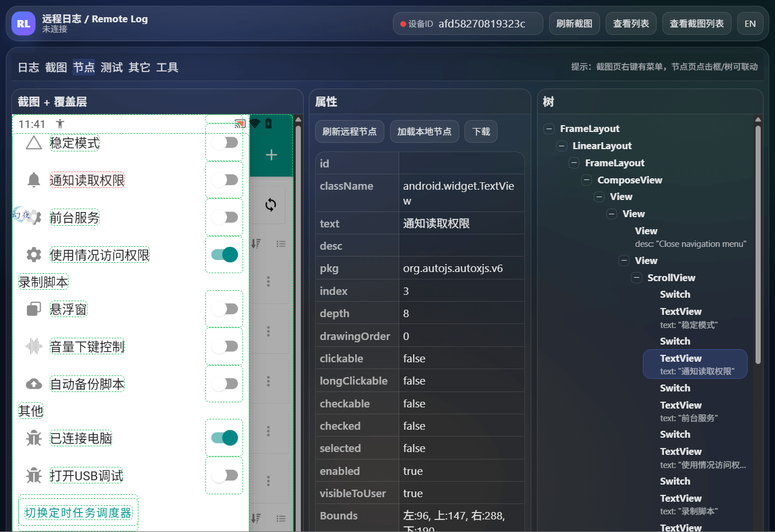
Task: Click 加载本地节点 button
Action: click(424, 131)
